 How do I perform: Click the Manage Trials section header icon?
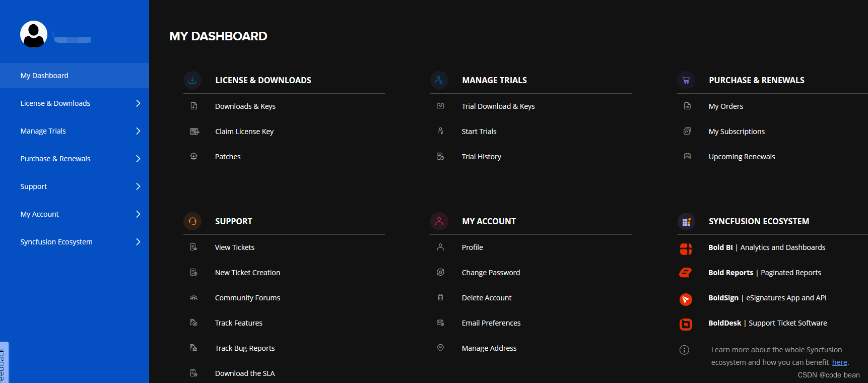point(439,80)
